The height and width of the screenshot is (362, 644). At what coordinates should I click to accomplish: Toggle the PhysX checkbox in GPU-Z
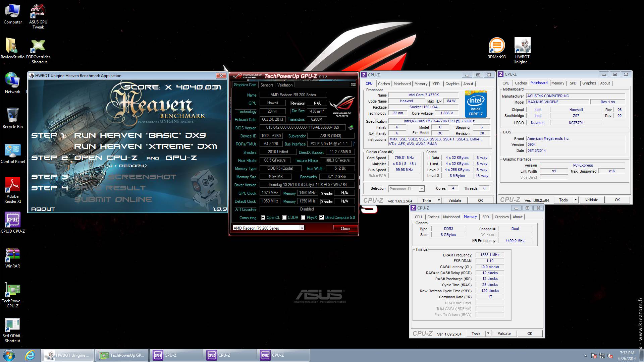[x=303, y=218]
